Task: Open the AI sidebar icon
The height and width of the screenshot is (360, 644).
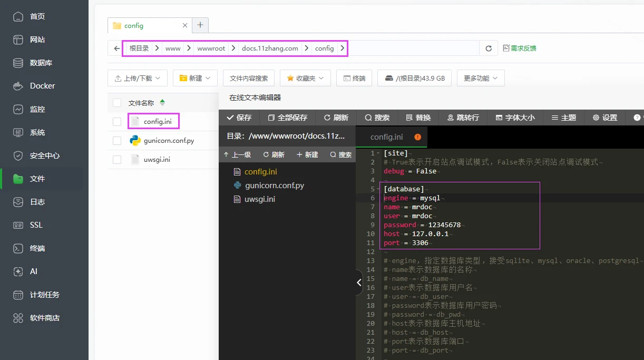Action: click(18, 271)
